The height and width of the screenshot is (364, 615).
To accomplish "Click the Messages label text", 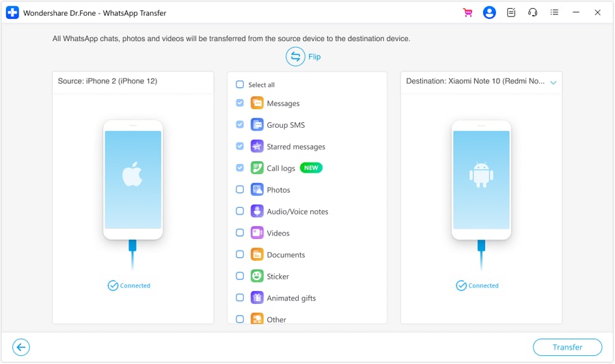I will 283,103.
